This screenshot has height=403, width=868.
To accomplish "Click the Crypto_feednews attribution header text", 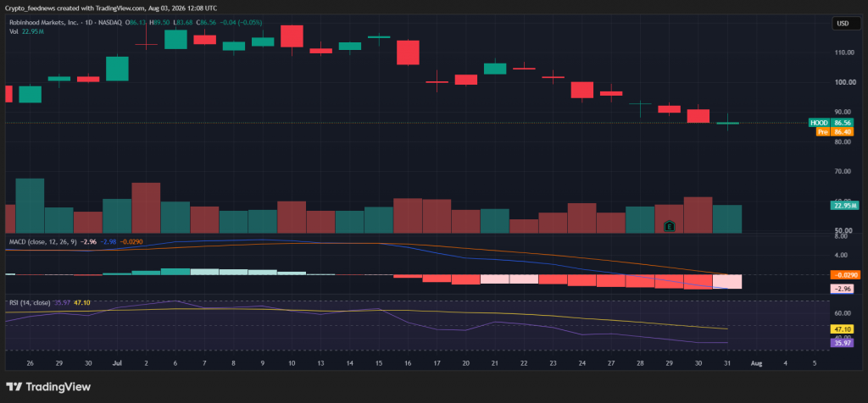I will (111, 8).
